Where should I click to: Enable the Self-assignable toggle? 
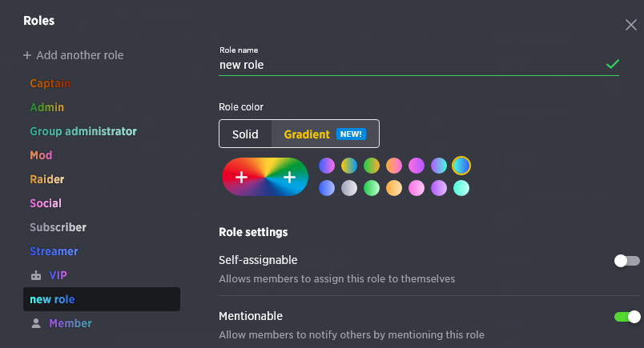pyautogui.click(x=626, y=261)
